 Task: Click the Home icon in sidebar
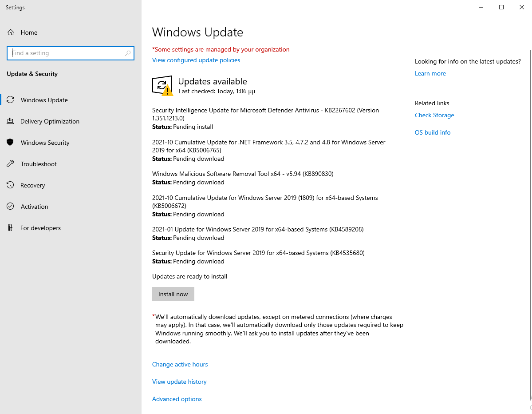click(11, 32)
